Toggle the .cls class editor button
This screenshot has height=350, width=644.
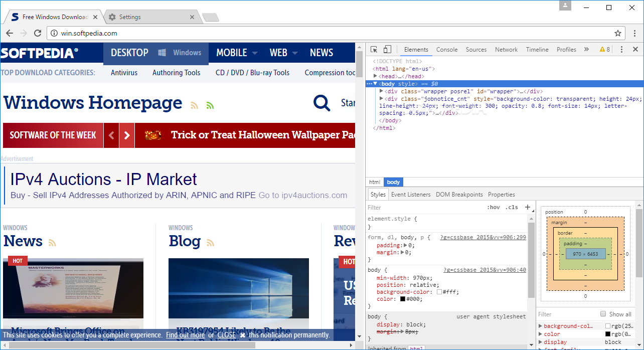(x=512, y=207)
